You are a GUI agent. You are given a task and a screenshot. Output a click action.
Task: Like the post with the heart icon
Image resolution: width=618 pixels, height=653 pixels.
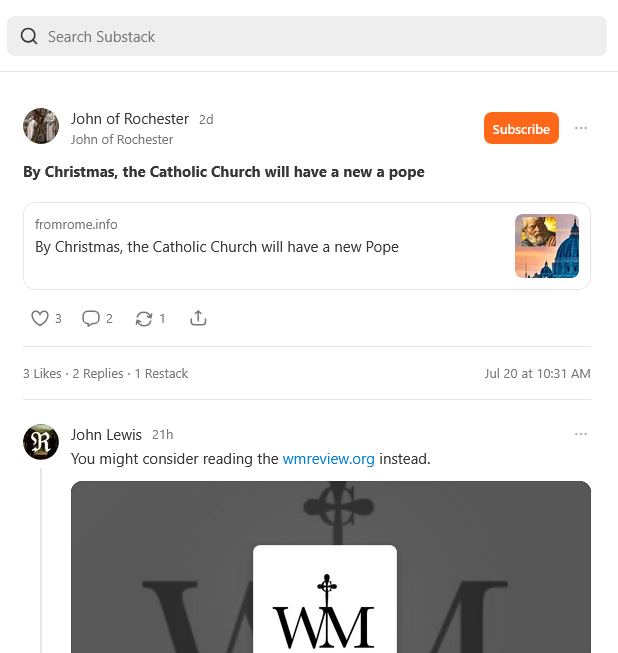click(40, 318)
